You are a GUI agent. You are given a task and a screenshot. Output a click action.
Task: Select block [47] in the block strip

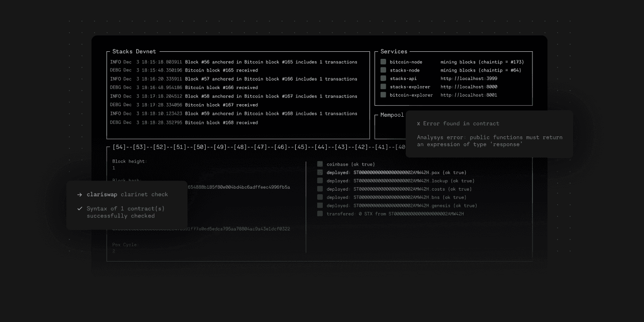click(x=260, y=147)
